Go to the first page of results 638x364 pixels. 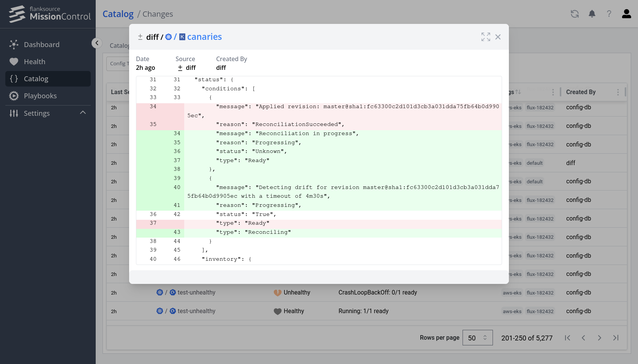click(567, 338)
